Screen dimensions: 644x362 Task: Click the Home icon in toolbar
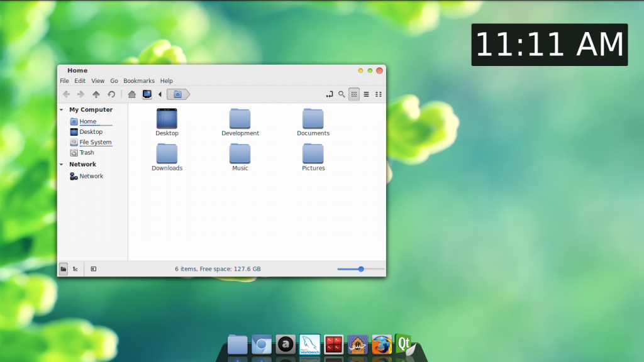pyautogui.click(x=132, y=94)
